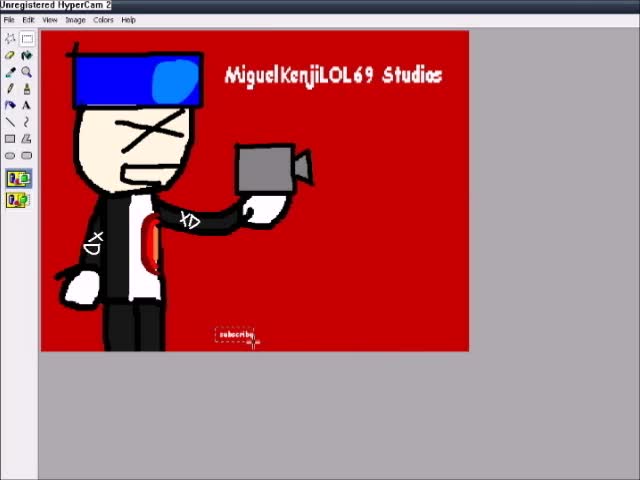Viewport: 640px width, 480px height.
Task: Select the Text tool
Action: click(27, 106)
